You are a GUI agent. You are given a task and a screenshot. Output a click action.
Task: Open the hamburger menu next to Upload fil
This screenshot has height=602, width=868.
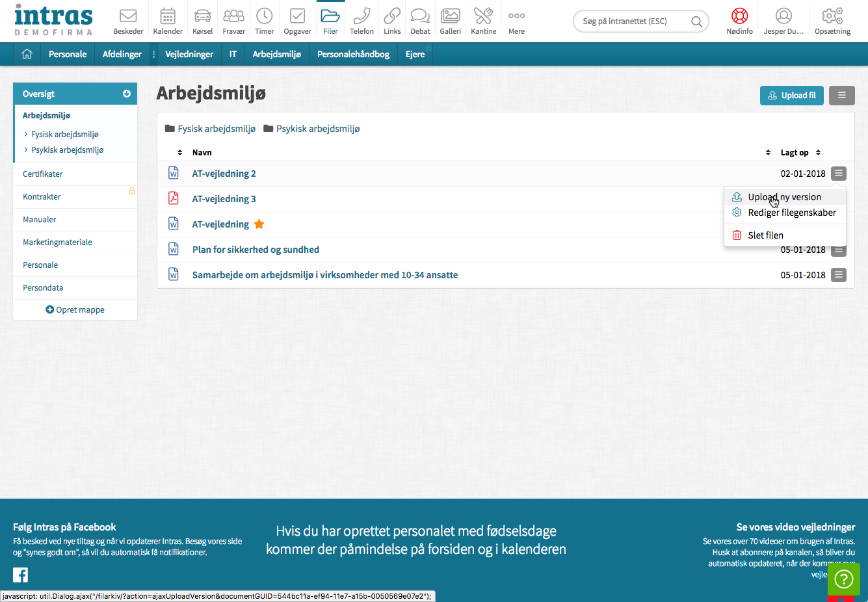coord(841,96)
